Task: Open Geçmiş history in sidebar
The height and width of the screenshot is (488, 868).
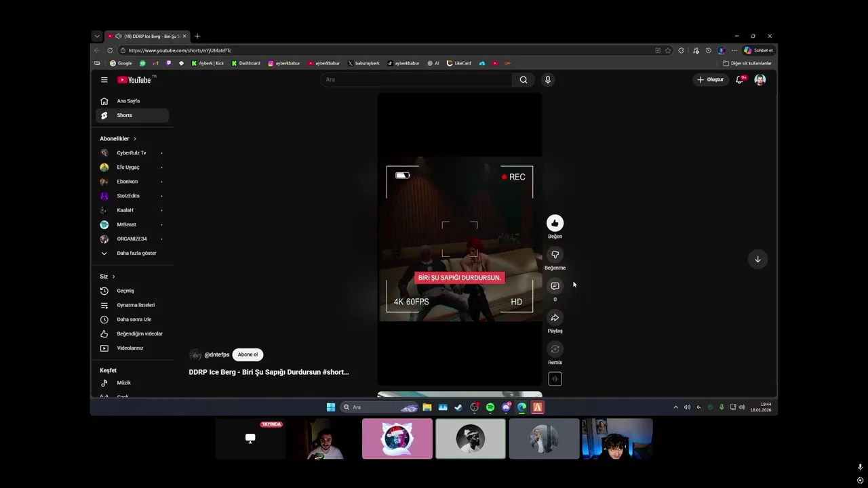Action: pyautogui.click(x=132, y=291)
